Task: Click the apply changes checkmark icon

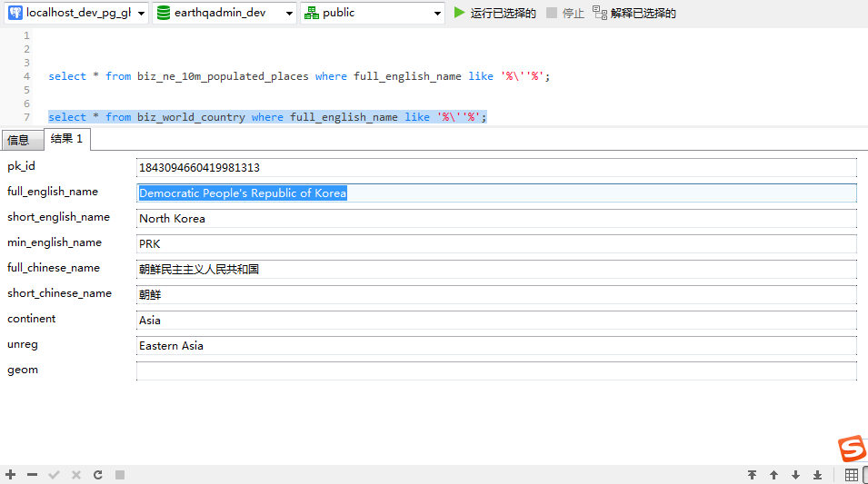Action: [x=54, y=475]
